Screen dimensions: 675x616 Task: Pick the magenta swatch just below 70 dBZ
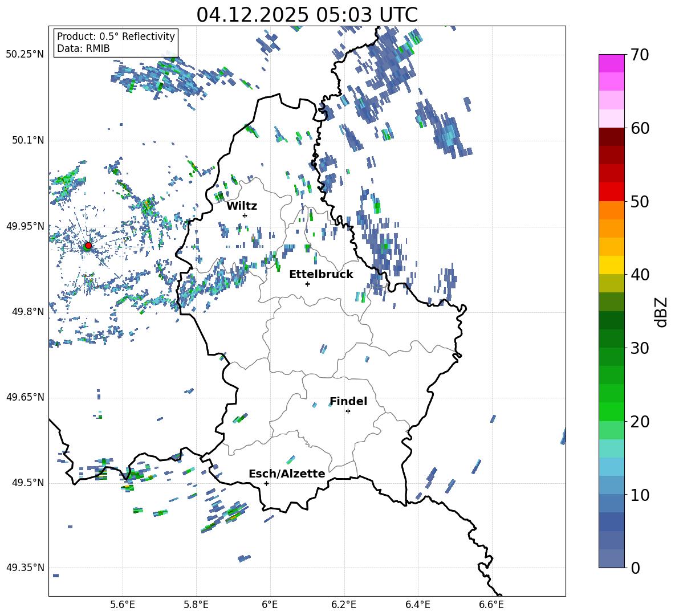pos(612,64)
